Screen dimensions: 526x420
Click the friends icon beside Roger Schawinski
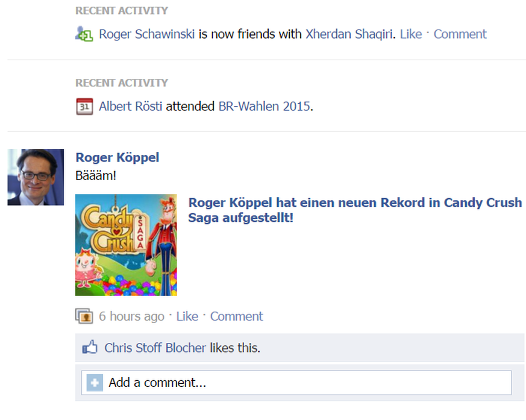click(84, 34)
